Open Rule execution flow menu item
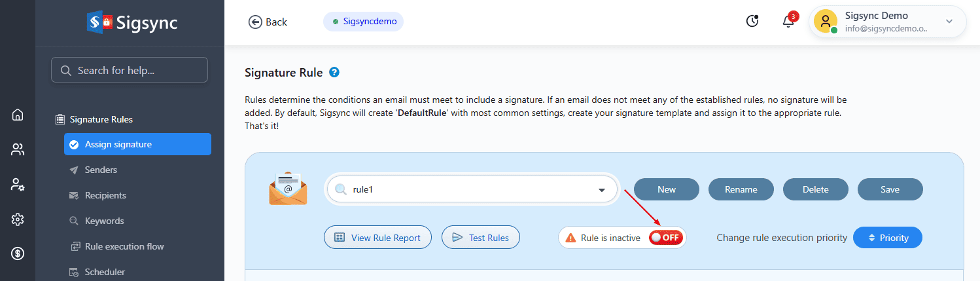Screen dimensions: 980x281 tap(124, 246)
